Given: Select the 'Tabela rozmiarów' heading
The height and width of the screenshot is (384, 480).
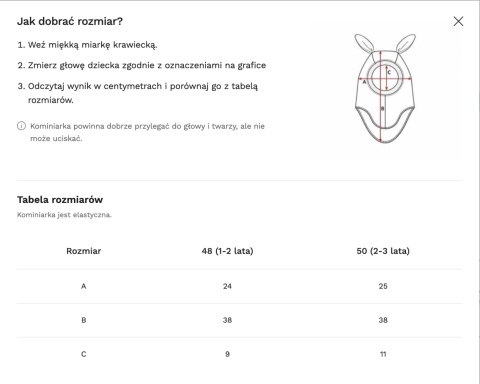Looking at the screenshot, I should click(60, 200).
